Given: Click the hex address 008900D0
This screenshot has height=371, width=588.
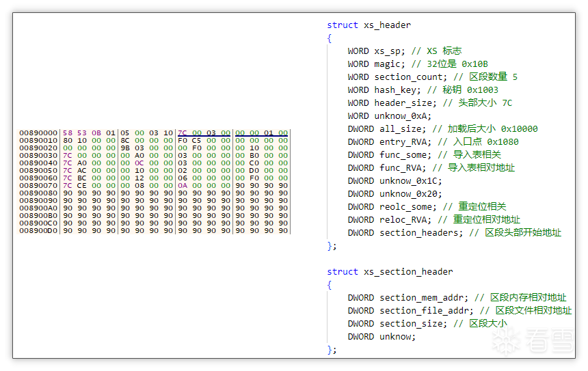Looking at the screenshot, I should (x=38, y=230).
